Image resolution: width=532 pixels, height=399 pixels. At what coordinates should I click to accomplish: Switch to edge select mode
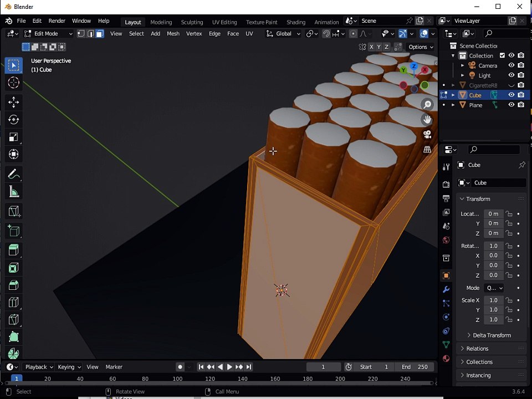pos(90,34)
